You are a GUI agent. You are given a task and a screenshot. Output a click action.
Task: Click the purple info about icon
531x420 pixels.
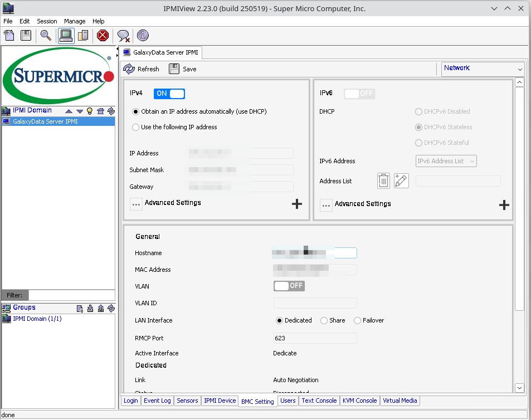(x=143, y=35)
